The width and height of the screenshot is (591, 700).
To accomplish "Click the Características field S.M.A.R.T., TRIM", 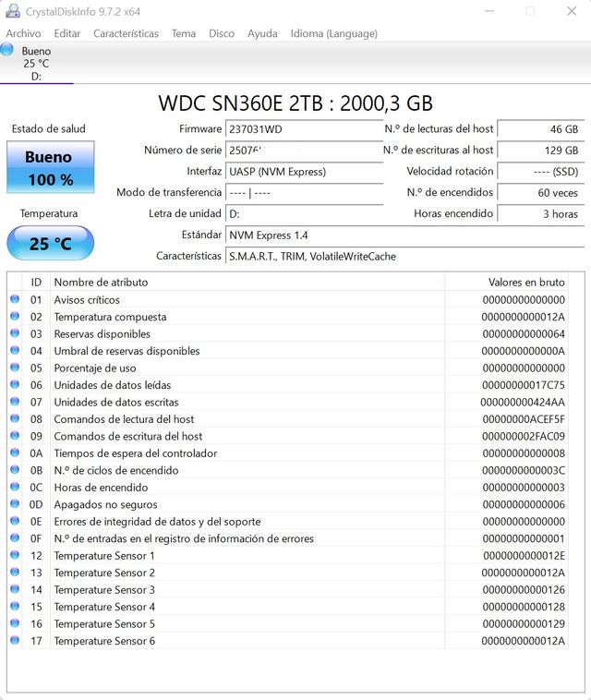I will 404,256.
